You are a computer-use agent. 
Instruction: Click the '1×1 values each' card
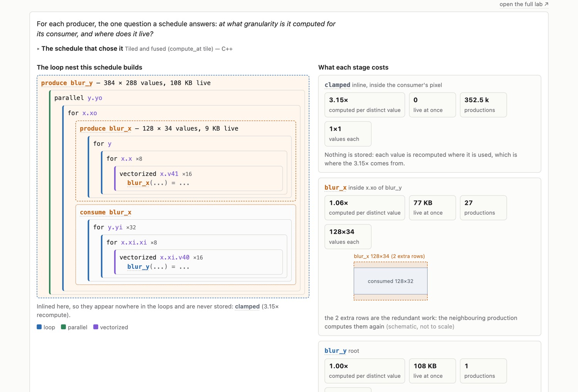click(x=348, y=134)
